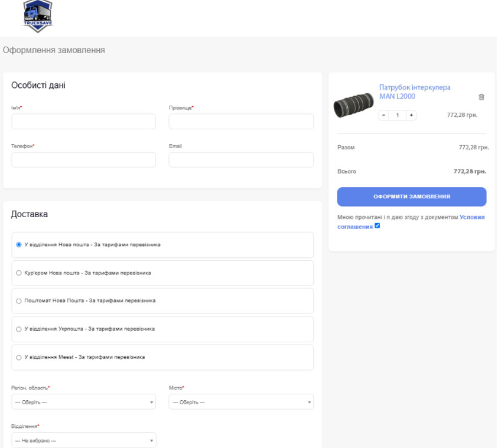498x448 pixels.
Task: Open the Відділення dropdown
Action: point(83,440)
